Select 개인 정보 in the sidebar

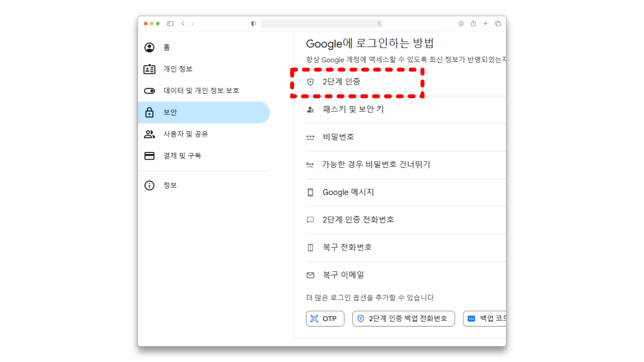[178, 69]
